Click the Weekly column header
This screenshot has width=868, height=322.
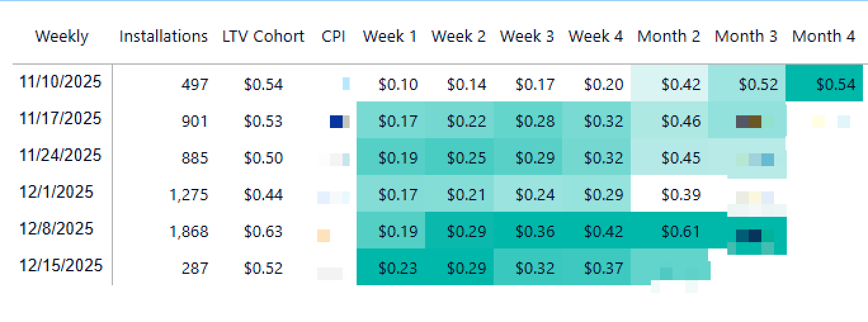pyautogui.click(x=62, y=37)
